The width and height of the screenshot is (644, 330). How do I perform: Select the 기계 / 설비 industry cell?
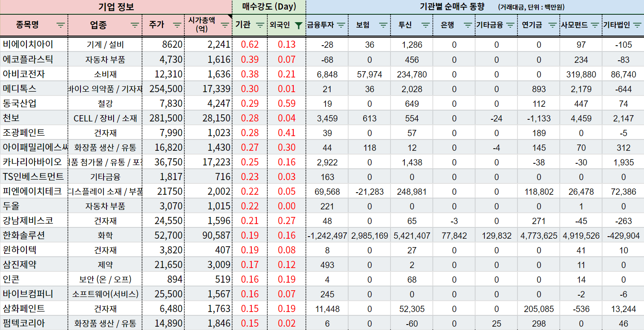[x=105, y=44]
